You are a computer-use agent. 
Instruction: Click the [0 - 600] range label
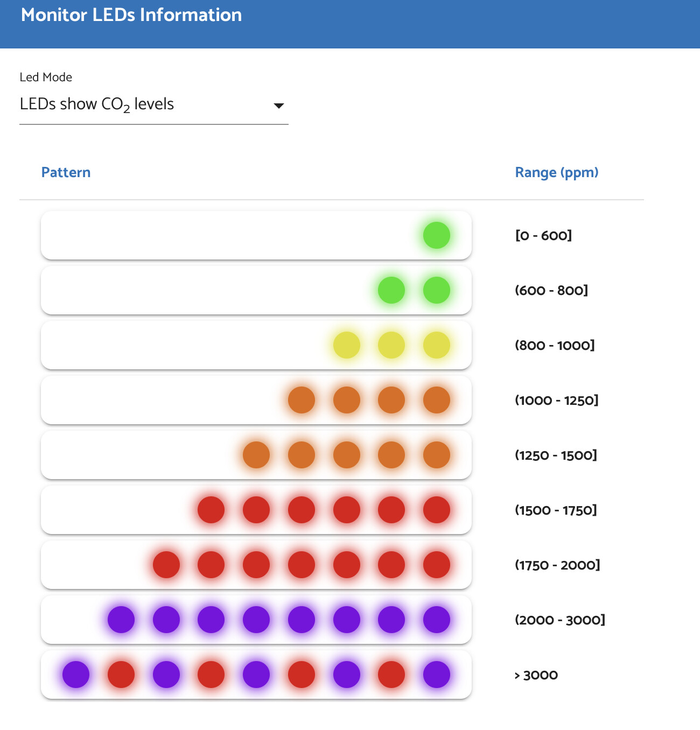(x=543, y=235)
